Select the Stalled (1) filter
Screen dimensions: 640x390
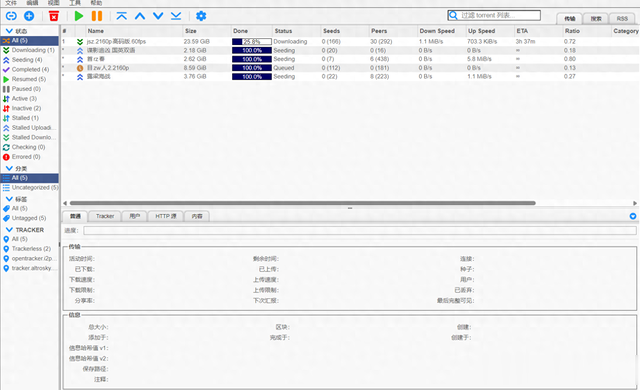pos(30,118)
